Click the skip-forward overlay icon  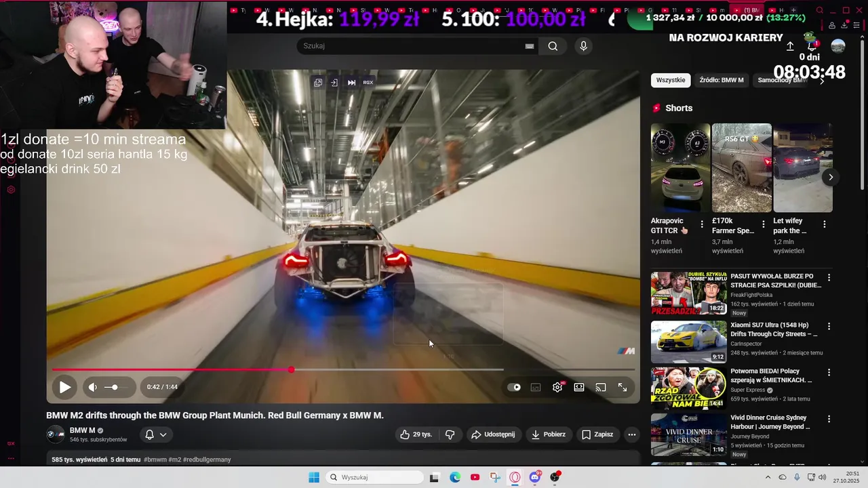[x=351, y=83]
